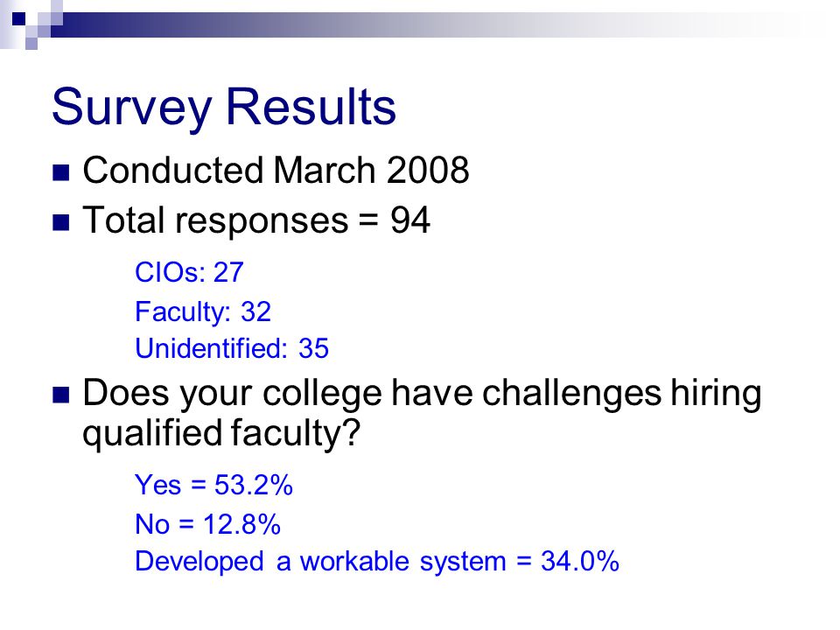The height and width of the screenshot is (630, 840).
Task: Click the bullet before the hiring question
Action: point(61,395)
